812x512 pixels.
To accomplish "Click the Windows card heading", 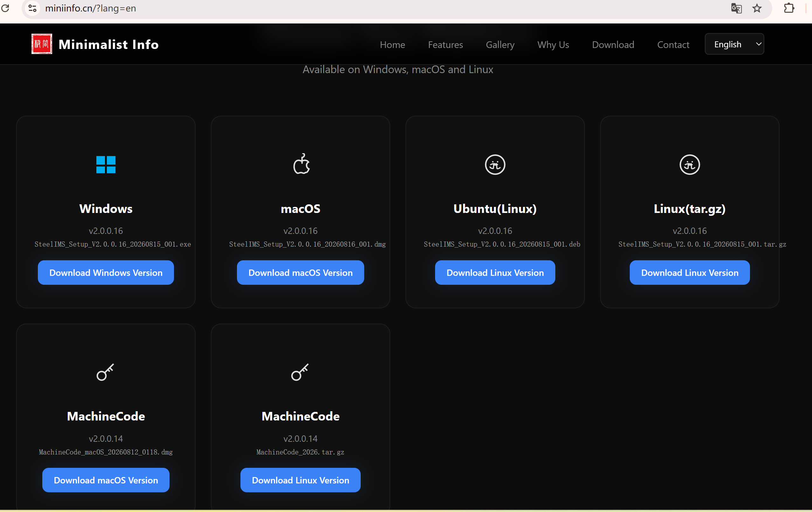I will 106,208.
